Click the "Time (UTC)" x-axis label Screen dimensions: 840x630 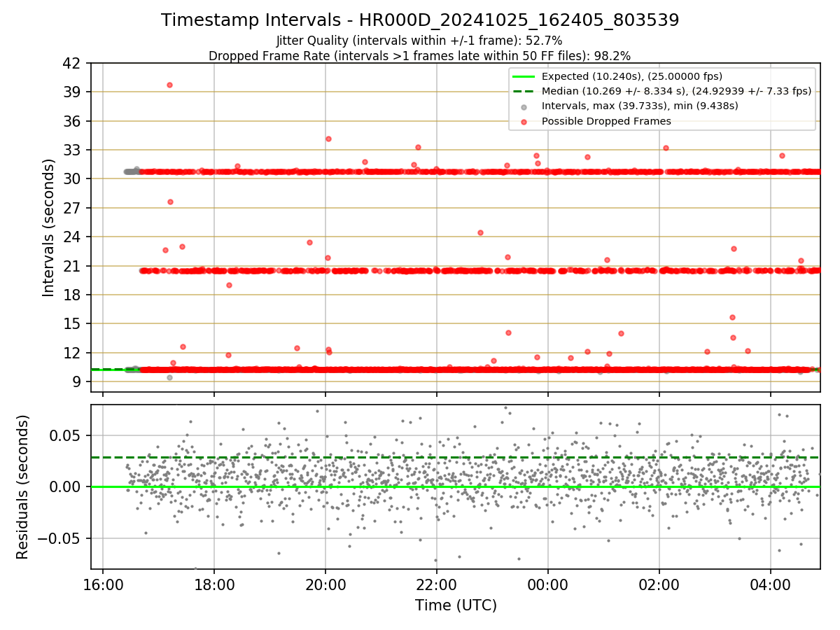(456, 605)
